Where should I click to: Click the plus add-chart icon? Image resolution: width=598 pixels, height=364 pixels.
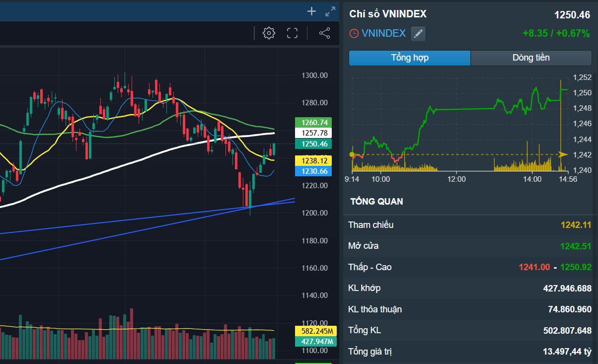pos(311,11)
